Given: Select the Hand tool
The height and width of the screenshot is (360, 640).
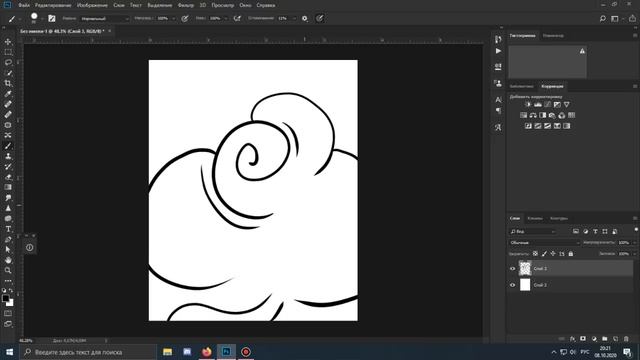Looking at the screenshot, I should [8, 260].
